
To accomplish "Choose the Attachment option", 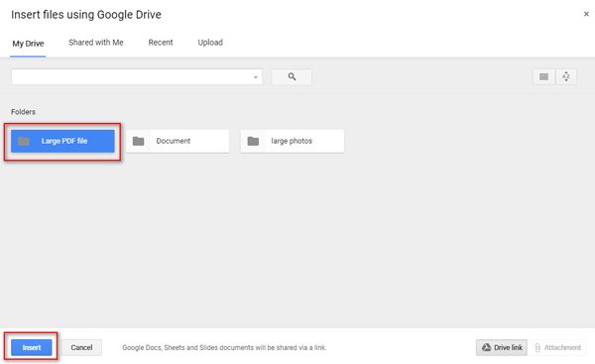I will (557, 347).
